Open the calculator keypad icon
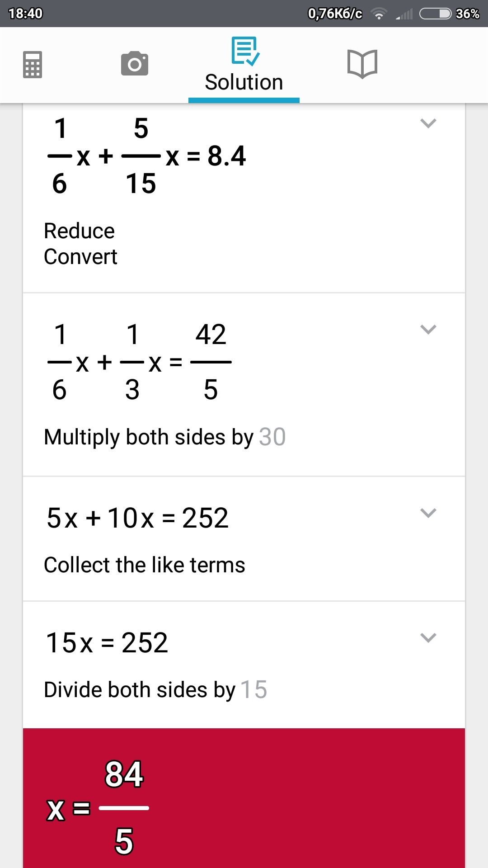 (33, 64)
